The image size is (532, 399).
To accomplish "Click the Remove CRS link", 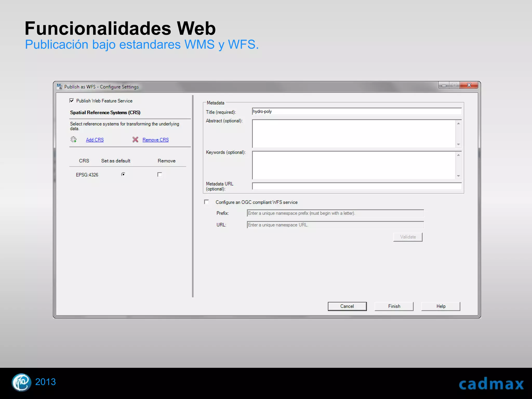I will click(156, 140).
